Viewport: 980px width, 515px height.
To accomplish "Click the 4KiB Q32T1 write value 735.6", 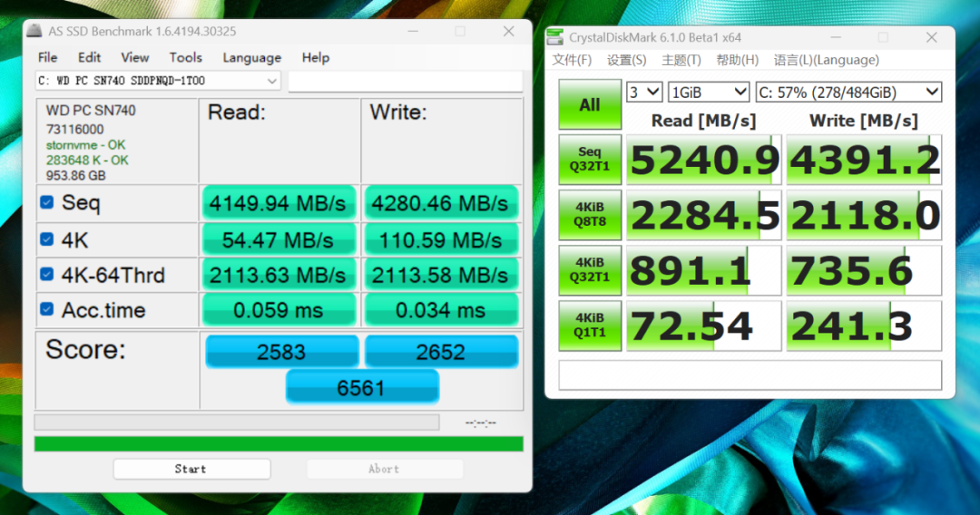I will [x=864, y=270].
